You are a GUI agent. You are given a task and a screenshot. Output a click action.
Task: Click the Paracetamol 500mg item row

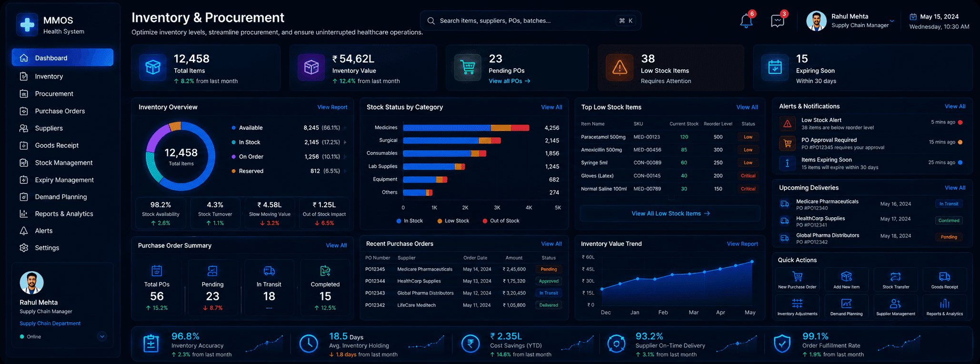click(x=670, y=137)
